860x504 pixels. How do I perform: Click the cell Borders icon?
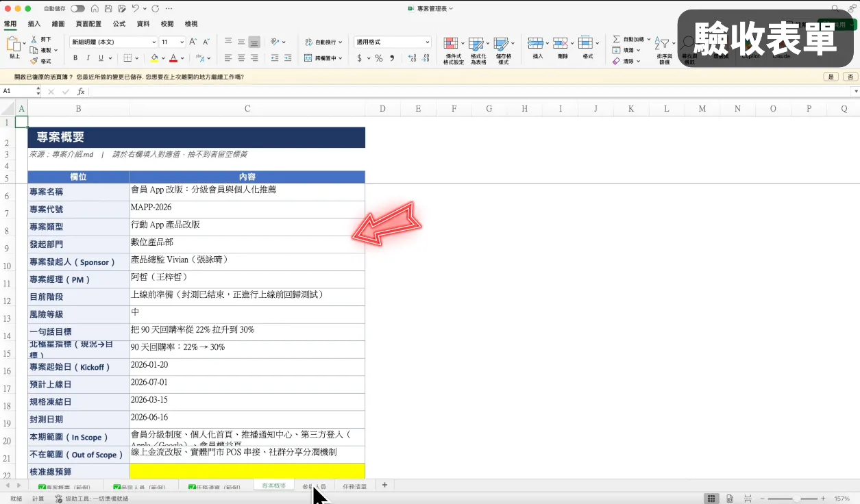127,58
